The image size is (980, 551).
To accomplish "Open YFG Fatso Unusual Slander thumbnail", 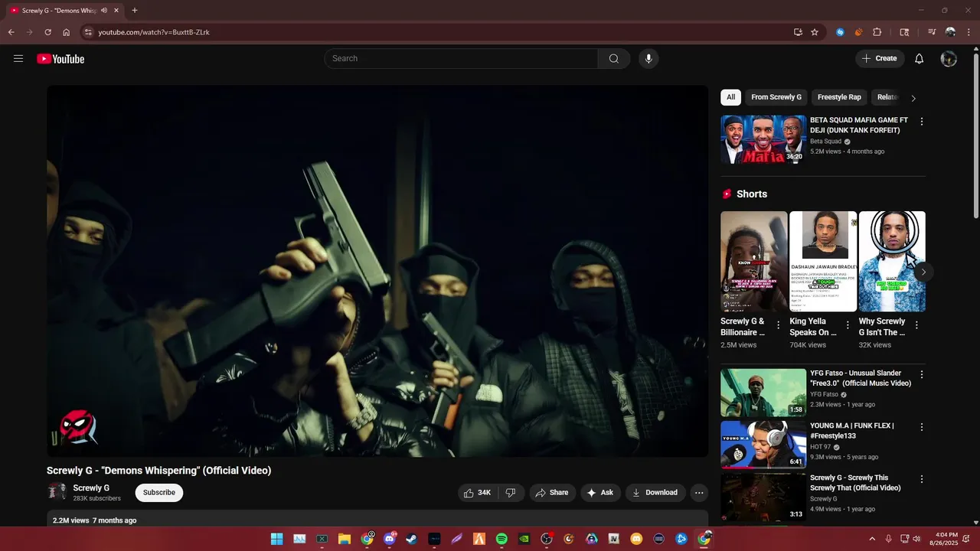I will [763, 393].
